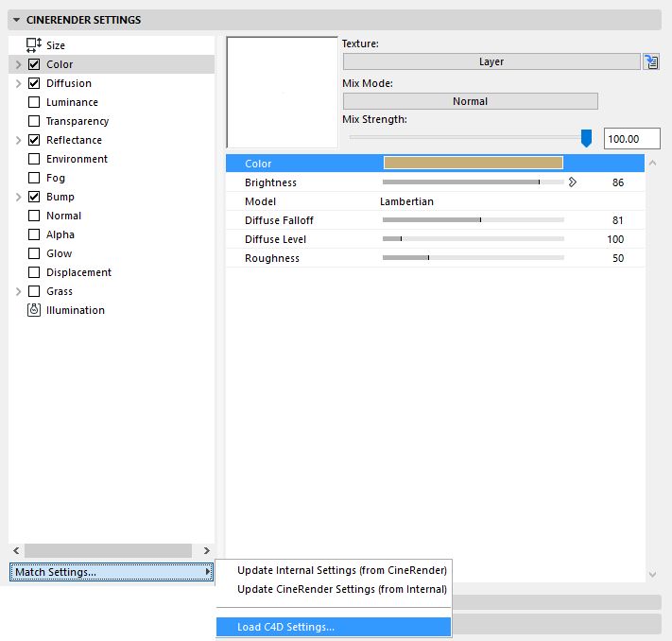Expand the Color channel arrow
The width and height of the screenshot is (672, 641).
(x=18, y=64)
